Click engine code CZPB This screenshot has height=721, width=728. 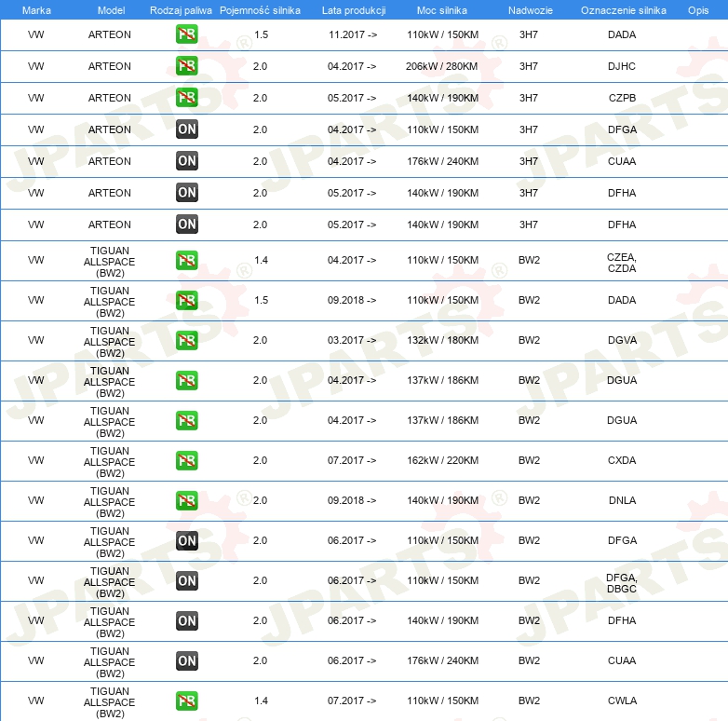(622, 98)
